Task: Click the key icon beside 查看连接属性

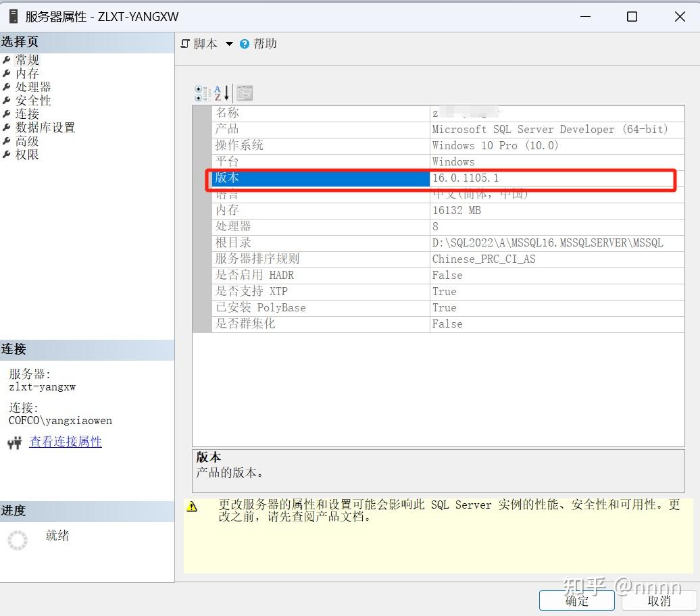Action: click(14, 442)
